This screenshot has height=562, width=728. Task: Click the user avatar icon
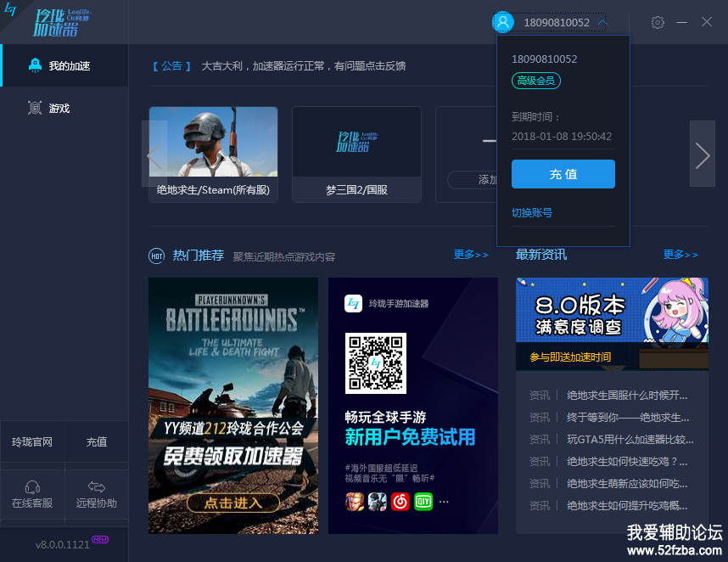pyautogui.click(x=503, y=22)
